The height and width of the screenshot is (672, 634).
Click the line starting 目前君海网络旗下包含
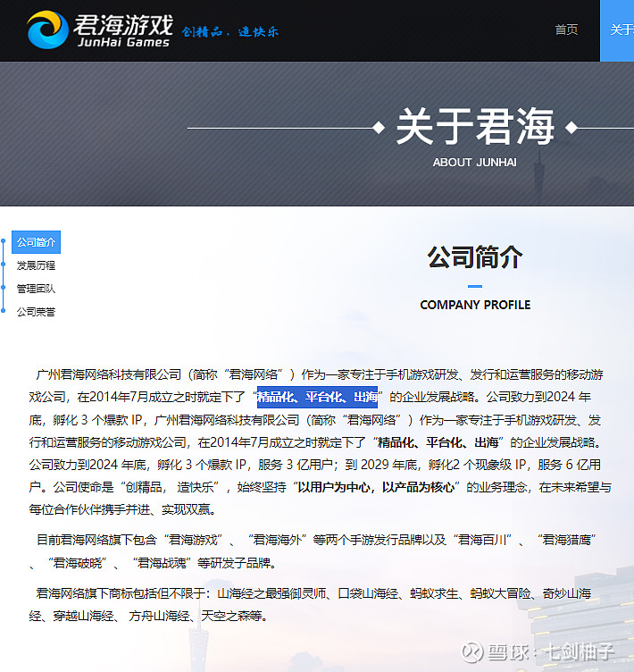point(316,540)
